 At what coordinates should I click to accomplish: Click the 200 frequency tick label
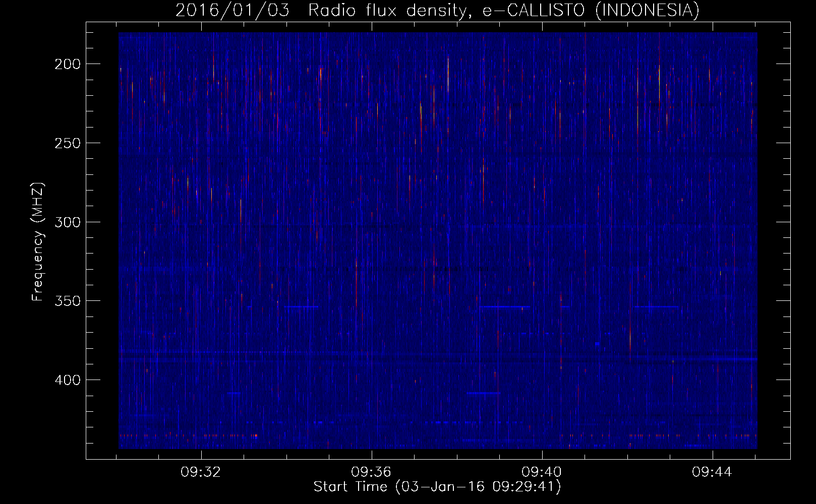tap(68, 64)
